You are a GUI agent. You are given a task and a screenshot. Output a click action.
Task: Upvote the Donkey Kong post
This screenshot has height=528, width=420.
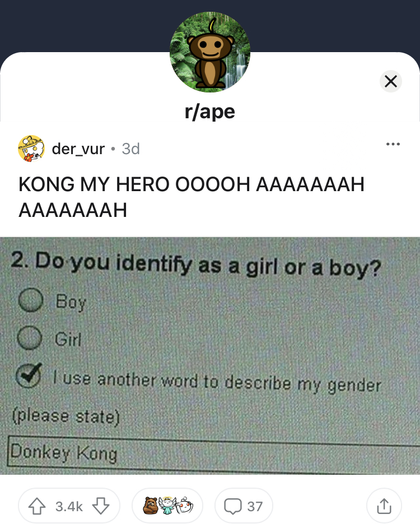[37, 506]
